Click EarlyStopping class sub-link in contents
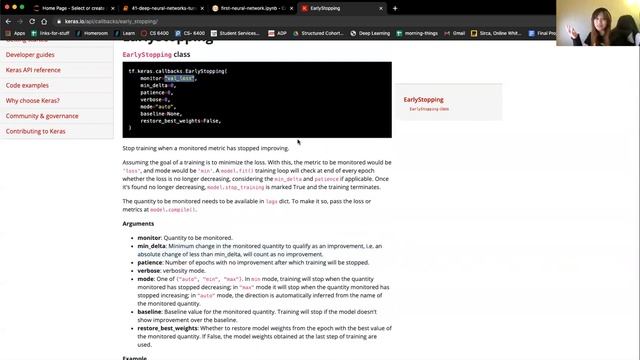Viewport: 640px width, 360px height. (x=429, y=109)
